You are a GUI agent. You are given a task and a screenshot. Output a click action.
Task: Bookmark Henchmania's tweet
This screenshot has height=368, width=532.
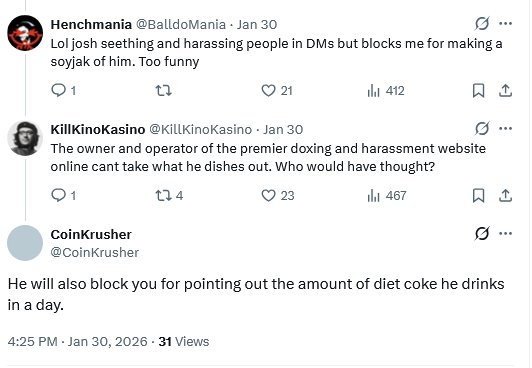pos(478,91)
